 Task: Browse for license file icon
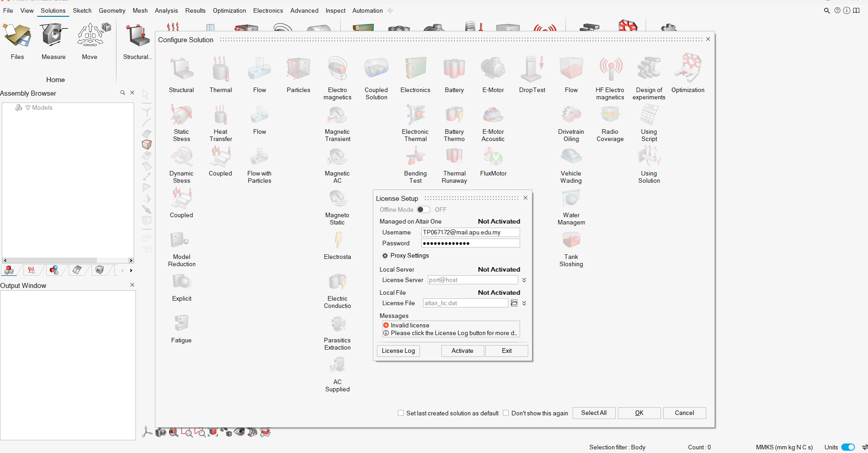(x=514, y=303)
